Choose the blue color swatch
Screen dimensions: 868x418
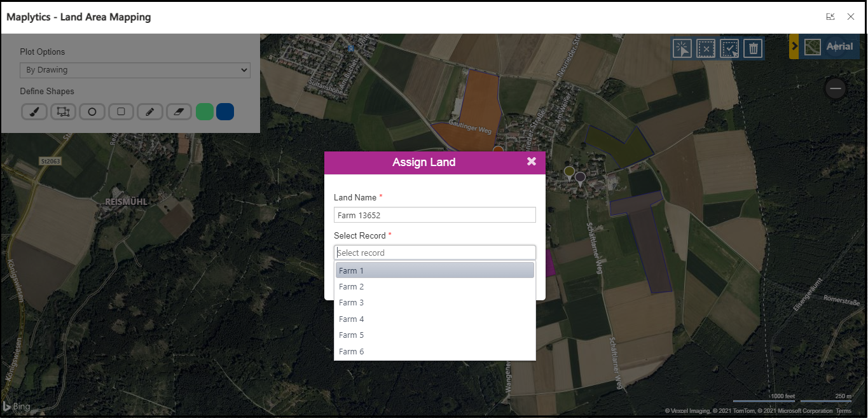click(225, 112)
